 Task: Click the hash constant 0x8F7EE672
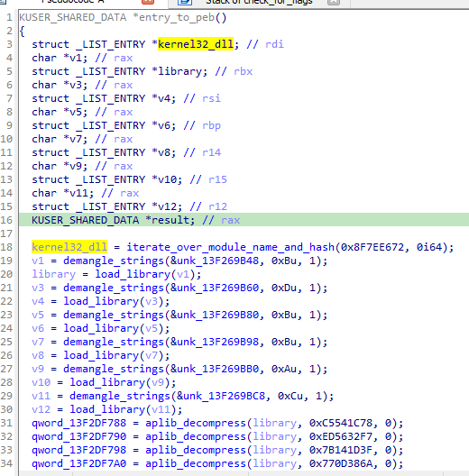click(x=372, y=247)
